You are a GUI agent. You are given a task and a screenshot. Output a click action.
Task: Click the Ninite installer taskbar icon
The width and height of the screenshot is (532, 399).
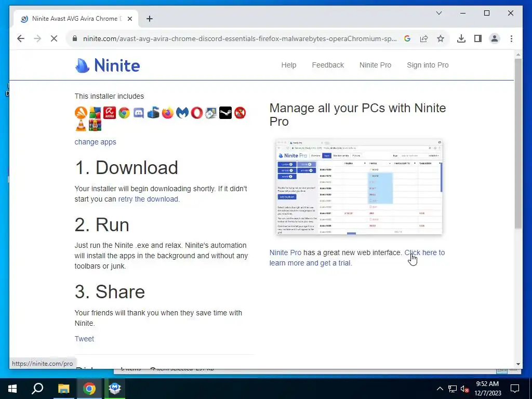(115, 389)
